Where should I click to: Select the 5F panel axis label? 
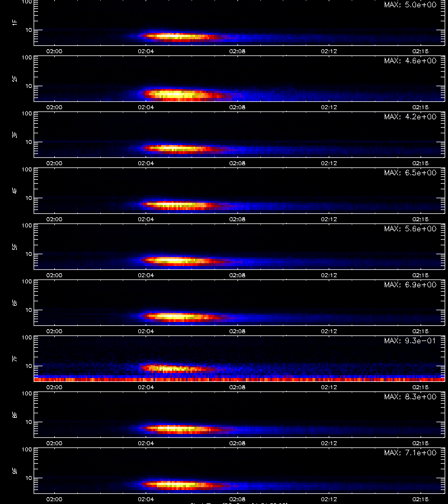click(x=15, y=246)
